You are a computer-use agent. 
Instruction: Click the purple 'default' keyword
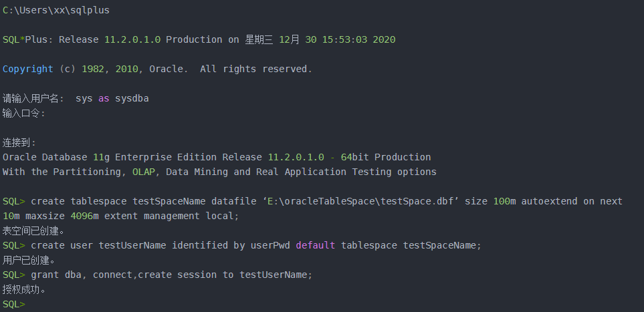(316, 245)
